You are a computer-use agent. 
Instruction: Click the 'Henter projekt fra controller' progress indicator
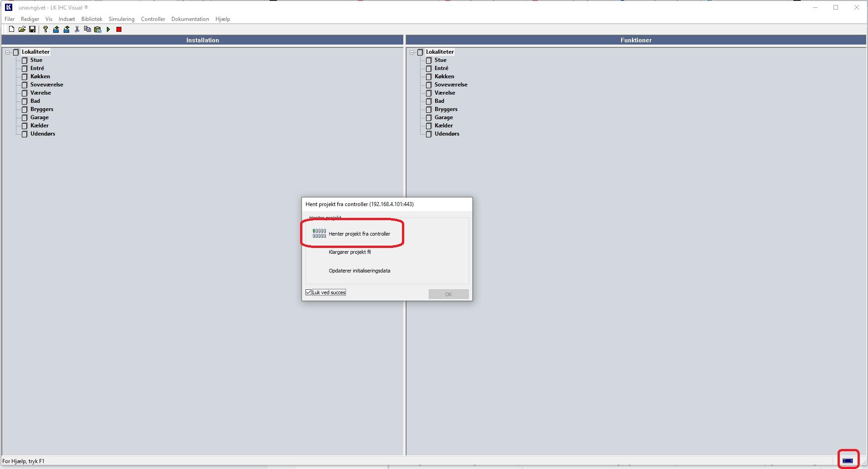pos(319,233)
